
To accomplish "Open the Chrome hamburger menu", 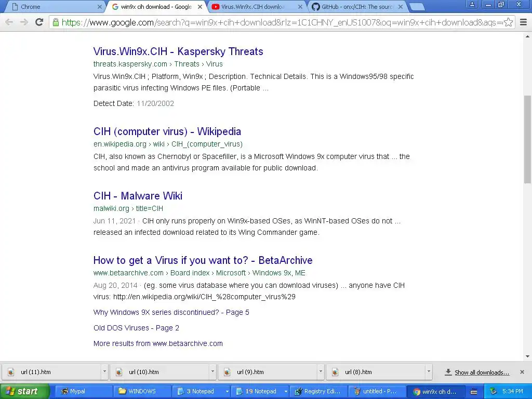I will click(x=524, y=22).
